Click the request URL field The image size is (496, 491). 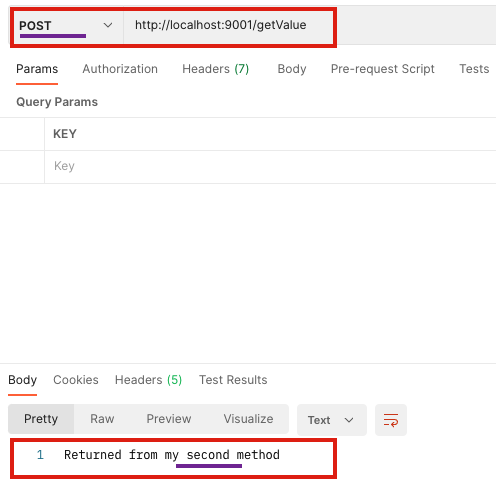[x=228, y=26]
